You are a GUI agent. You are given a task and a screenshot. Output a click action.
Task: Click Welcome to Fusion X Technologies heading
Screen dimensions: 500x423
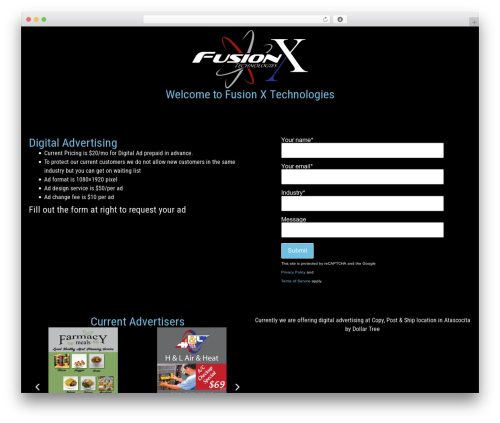click(250, 94)
